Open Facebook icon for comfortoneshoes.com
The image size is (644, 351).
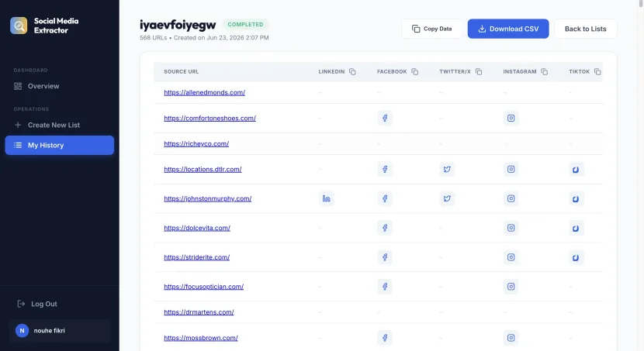pyautogui.click(x=385, y=118)
